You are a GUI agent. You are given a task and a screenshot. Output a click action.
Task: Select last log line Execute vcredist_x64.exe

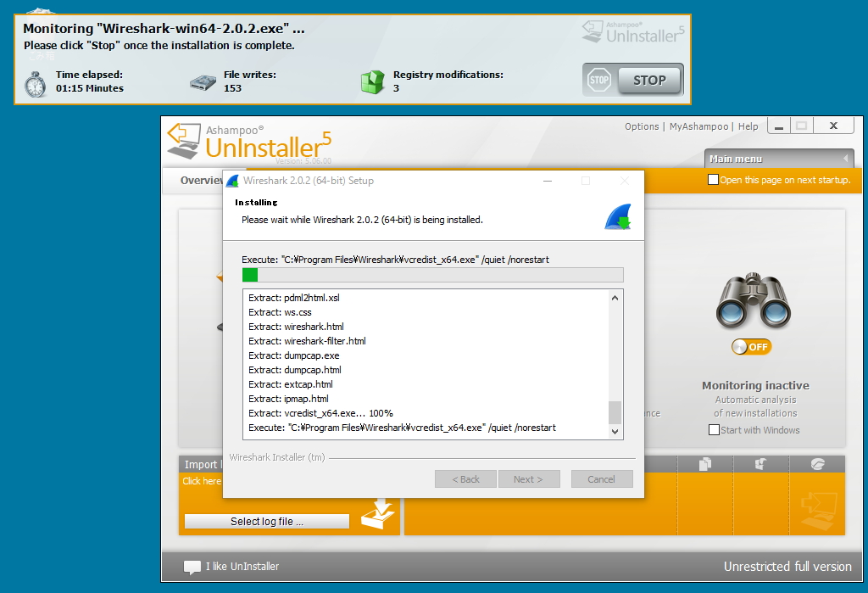tap(402, 428)
